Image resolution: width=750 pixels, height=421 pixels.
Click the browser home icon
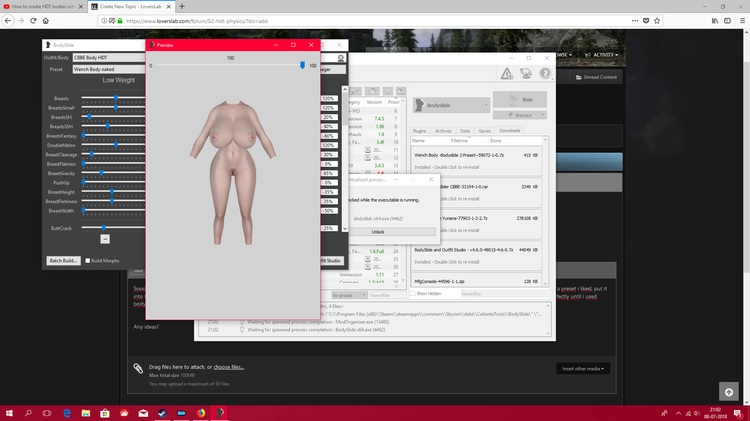46,21
